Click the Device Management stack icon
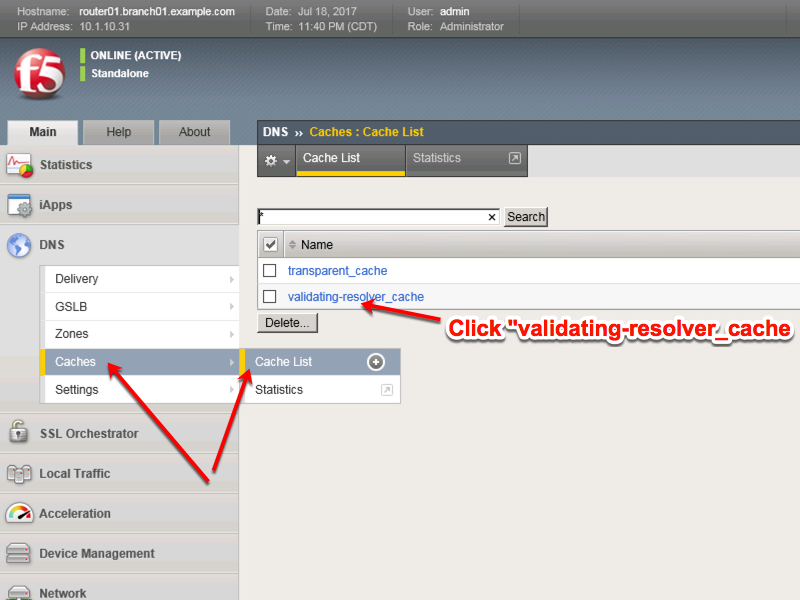The image size is (800, 600). pos(19,553)
